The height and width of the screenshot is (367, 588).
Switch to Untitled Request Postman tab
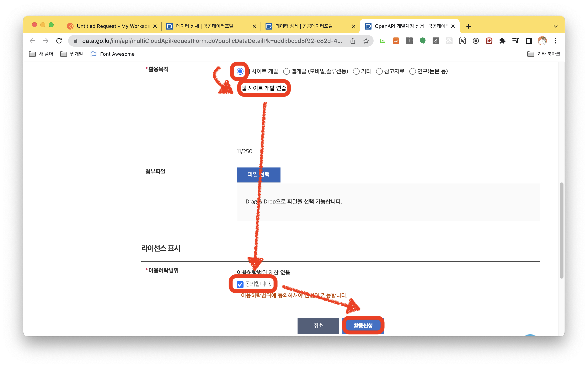[x=112, y=26]
